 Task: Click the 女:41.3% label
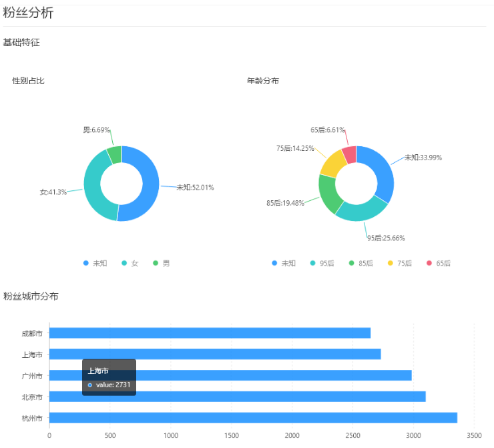point(53,192)
